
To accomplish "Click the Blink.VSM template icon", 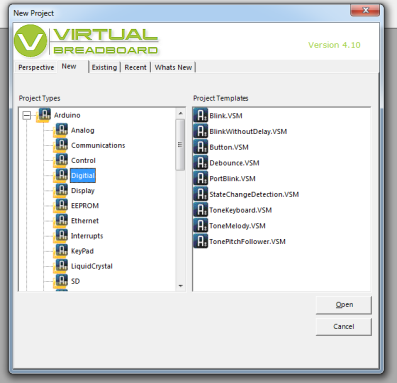I will 201,116.
